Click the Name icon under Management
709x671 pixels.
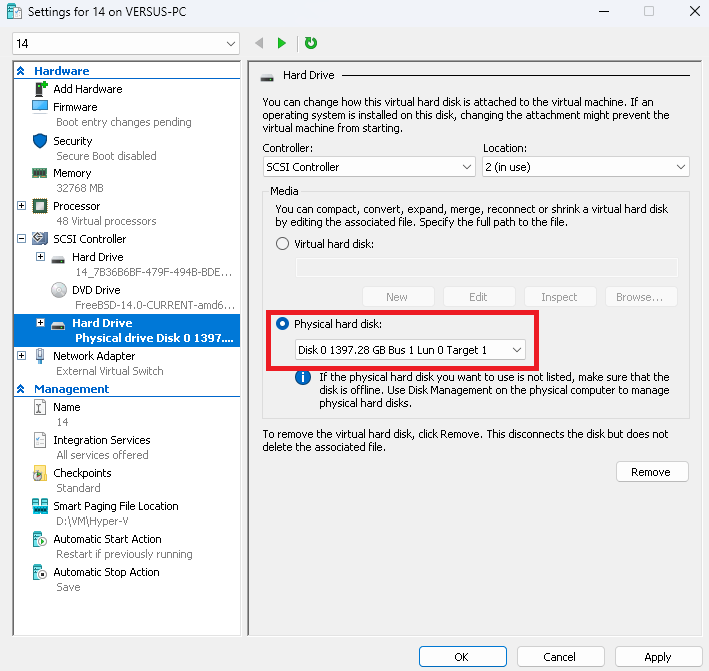coord(40,407)
